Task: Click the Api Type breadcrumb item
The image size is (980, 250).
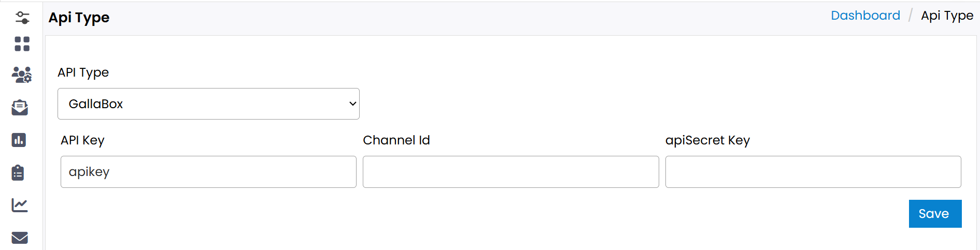Action: point(947,16)
